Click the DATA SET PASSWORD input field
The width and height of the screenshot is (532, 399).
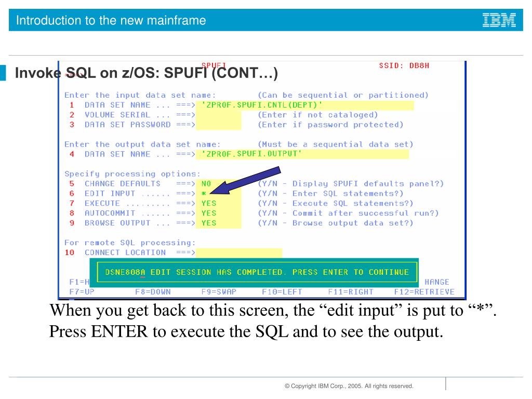219,125
